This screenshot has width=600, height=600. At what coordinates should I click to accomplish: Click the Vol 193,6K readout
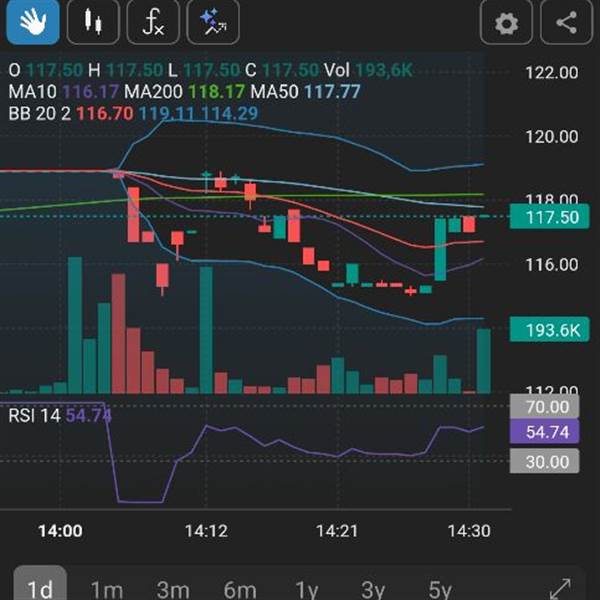(x=368, y=70)
